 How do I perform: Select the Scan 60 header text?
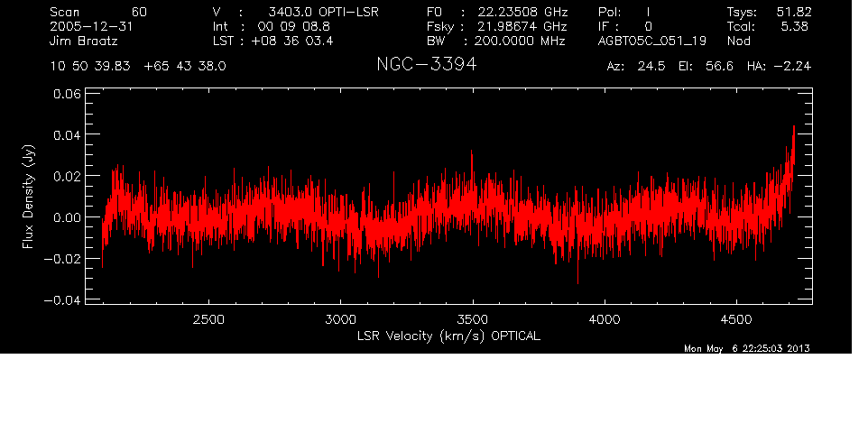(98, 12)
